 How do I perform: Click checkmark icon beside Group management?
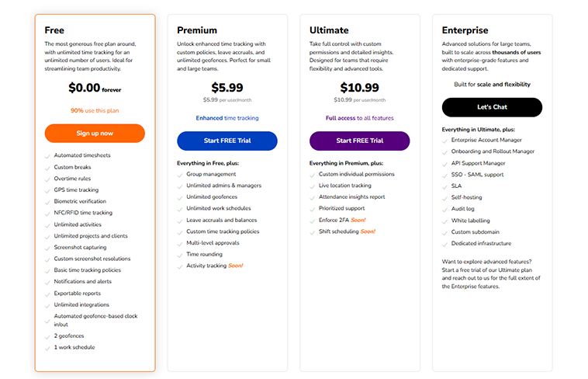[x=180, y=175]
